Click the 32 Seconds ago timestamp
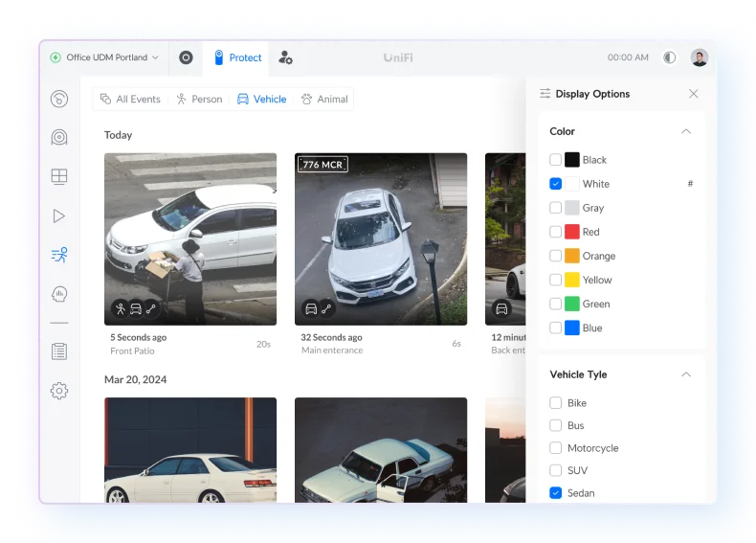The height and width of the screenshot is (543, 756). point(332,337)
